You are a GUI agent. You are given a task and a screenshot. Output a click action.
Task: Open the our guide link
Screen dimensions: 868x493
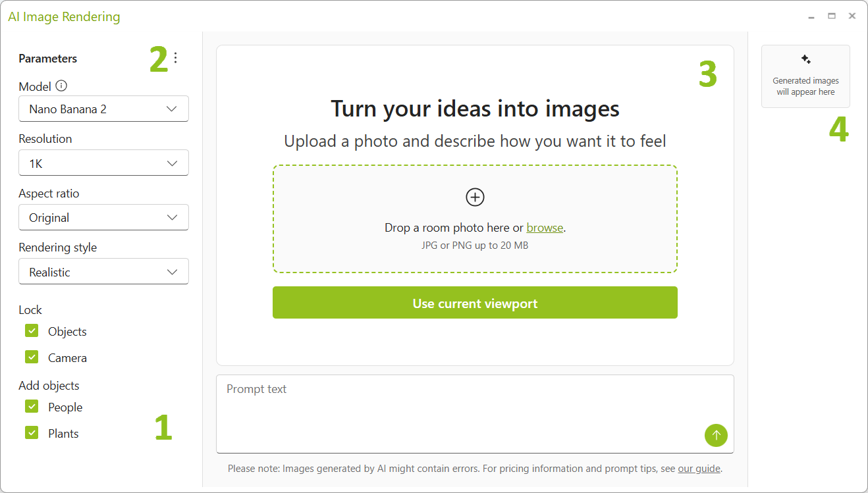[699, 469]
